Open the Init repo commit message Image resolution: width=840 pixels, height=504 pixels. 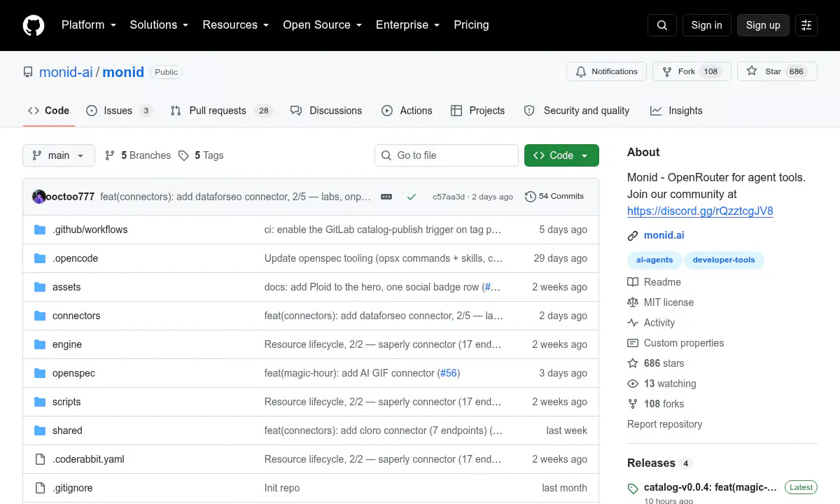(x=282, y=488)
